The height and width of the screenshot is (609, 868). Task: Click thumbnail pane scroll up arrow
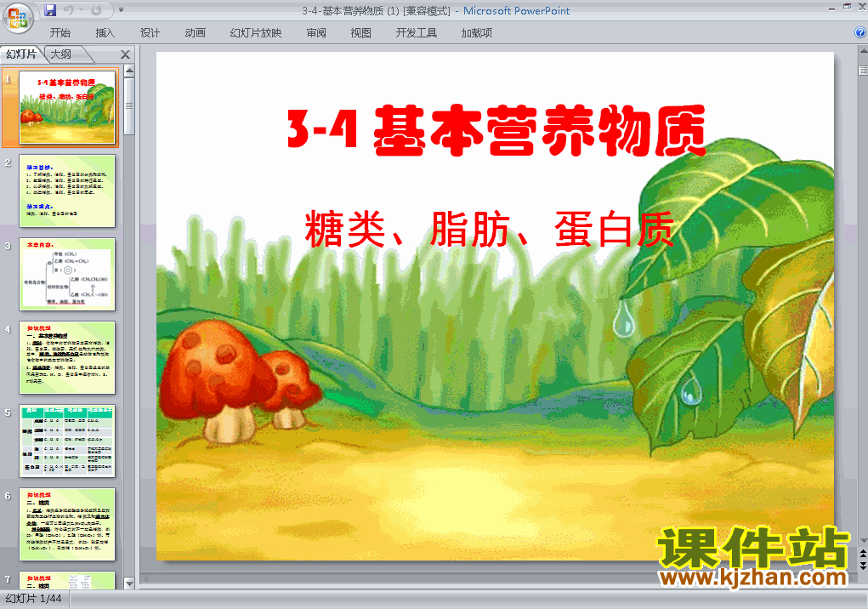pyautogui.click(x=129, y=71)
